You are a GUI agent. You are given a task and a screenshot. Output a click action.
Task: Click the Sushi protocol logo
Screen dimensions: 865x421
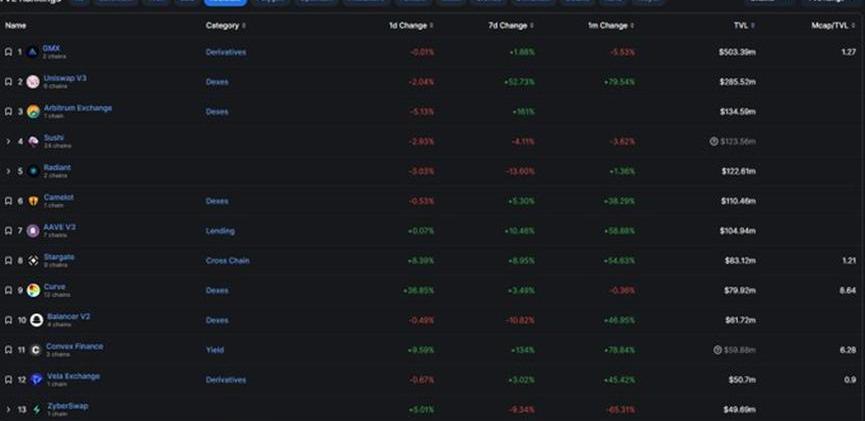(x=33, y=142)
